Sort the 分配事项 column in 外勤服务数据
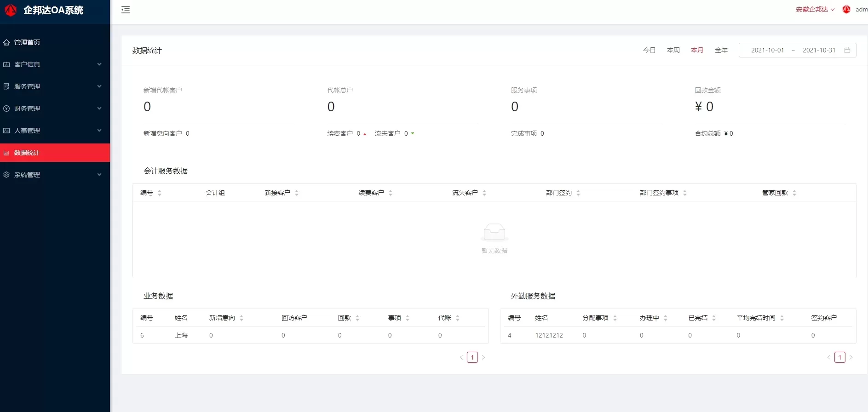The height and width of the screenshot is (412, 868). pos(615,318)
